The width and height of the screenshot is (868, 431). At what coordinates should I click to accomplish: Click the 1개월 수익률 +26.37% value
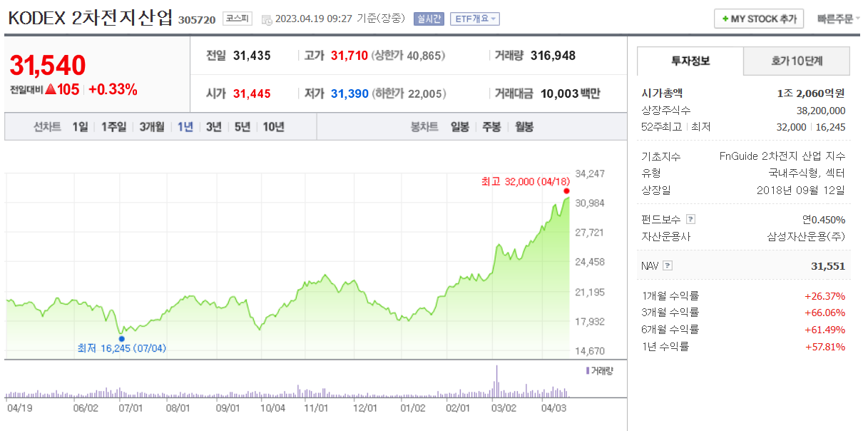pyautogui.click(x=824, y=295)
